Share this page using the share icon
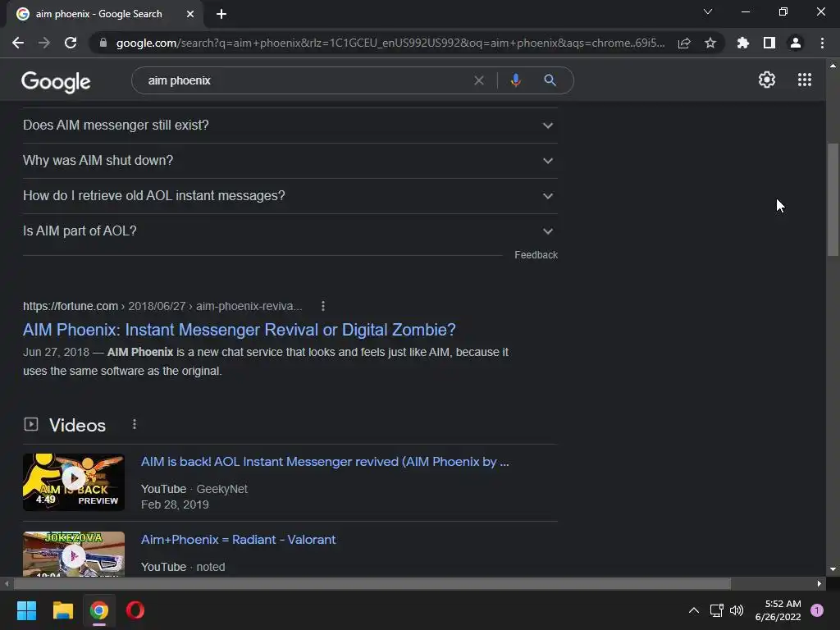 (684, 43)
